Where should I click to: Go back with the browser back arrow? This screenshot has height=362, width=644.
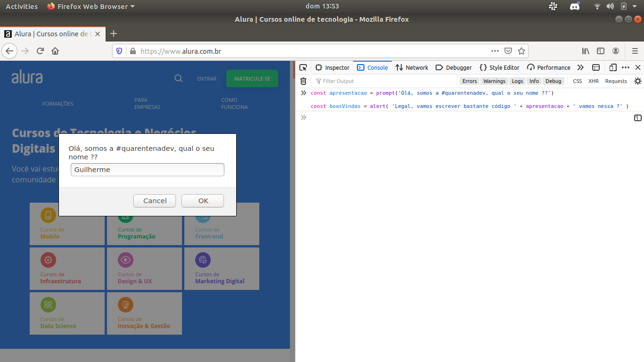point(10,51)
